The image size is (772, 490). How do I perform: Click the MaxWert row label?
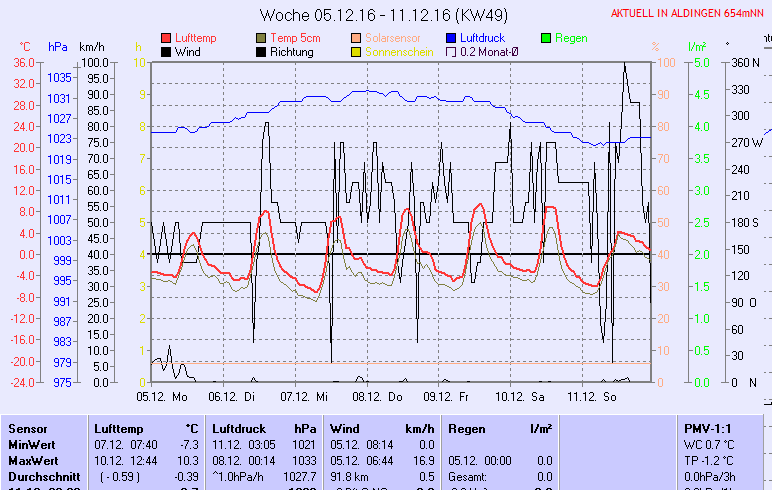click(x=33, y=460)
